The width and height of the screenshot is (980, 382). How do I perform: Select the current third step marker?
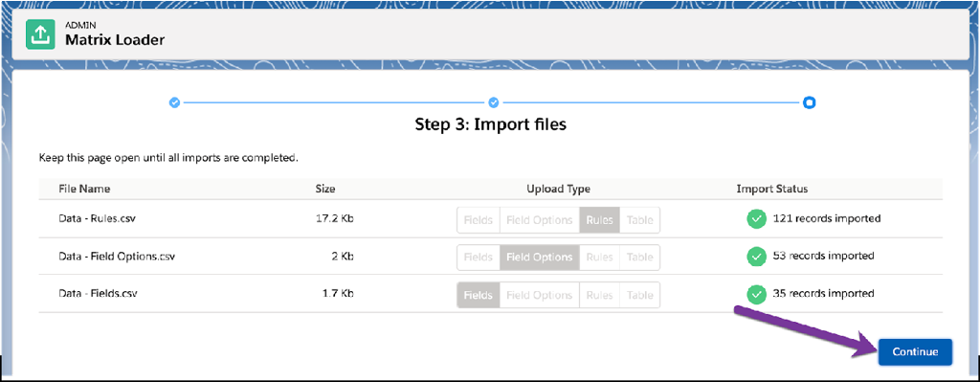810,101
